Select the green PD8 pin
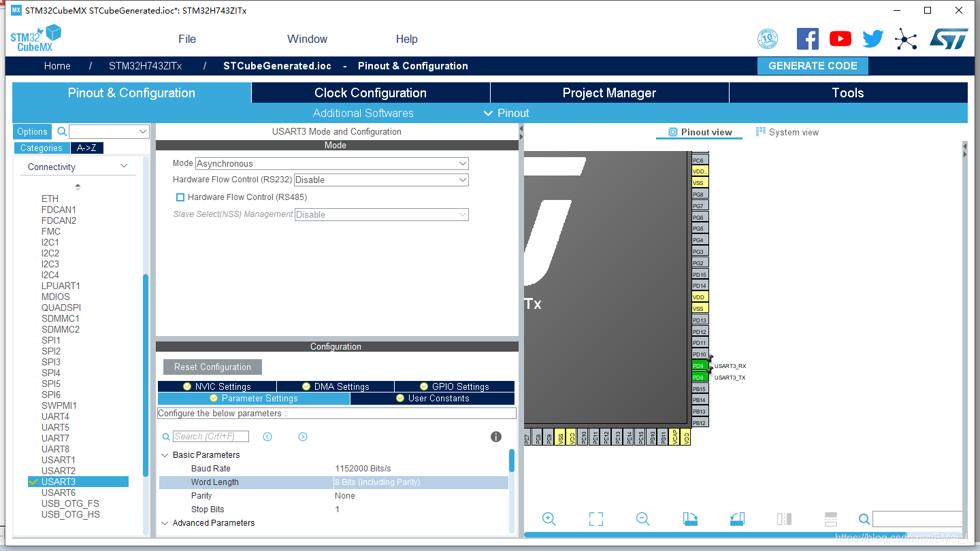The height and width of the screenshot is (551, 980). point(699,378)
